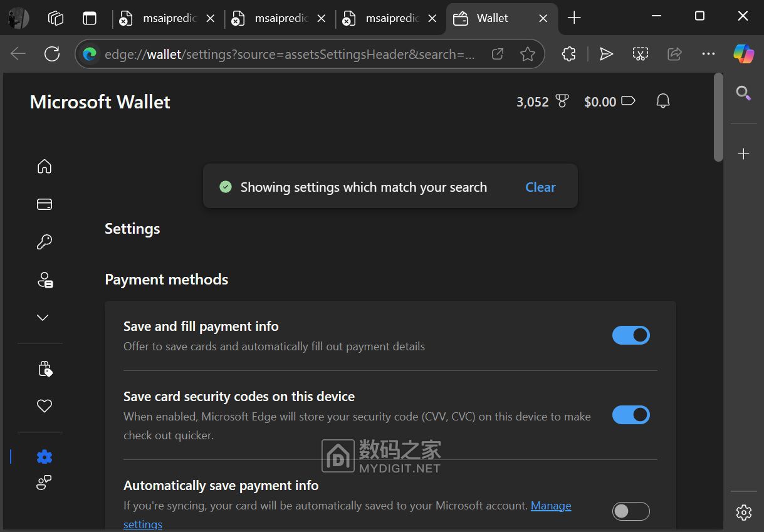Open the Workspaces icon
Viewport: 764px width, 532px height.
56,18
